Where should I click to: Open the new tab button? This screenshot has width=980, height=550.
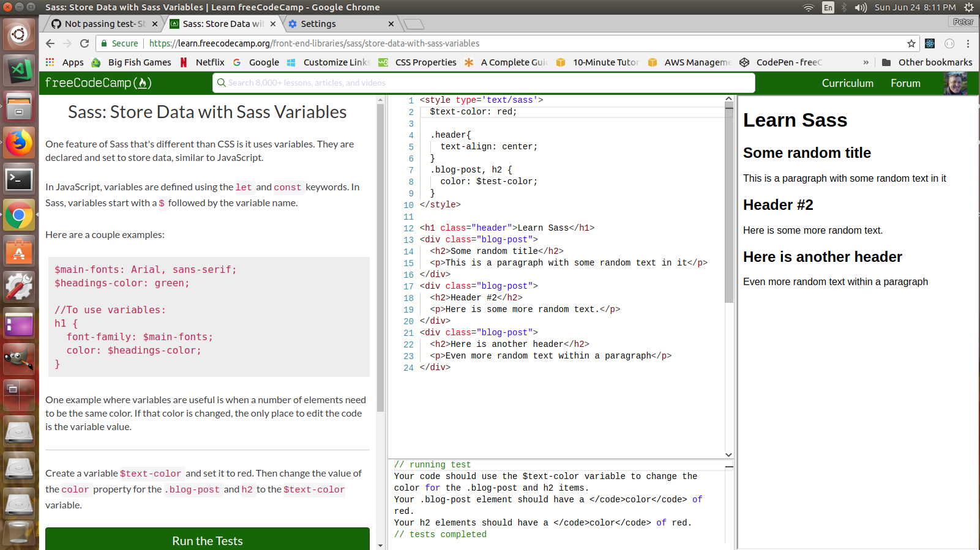click(414, 24)
